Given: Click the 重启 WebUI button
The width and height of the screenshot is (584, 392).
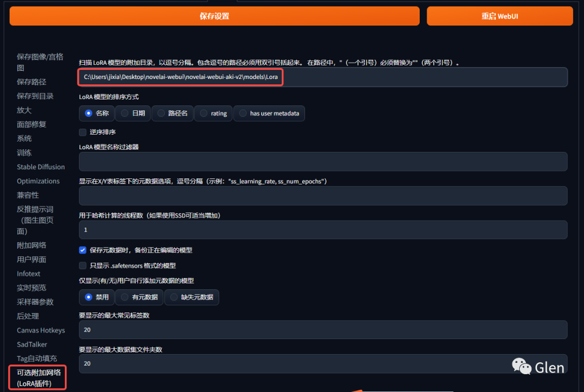Looking at the screenshot, I should coord(500,16).
